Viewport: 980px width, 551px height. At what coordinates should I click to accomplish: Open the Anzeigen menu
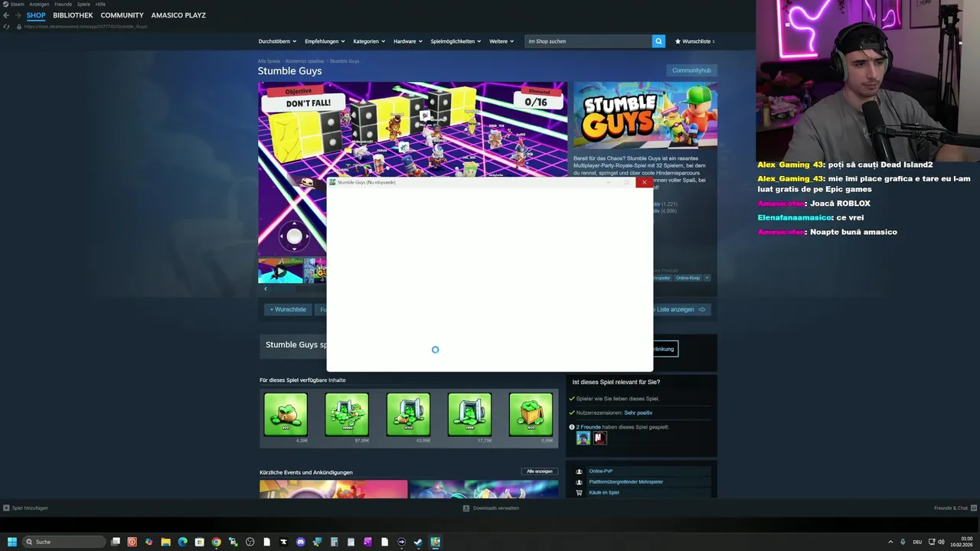click(x=39, y=4)
